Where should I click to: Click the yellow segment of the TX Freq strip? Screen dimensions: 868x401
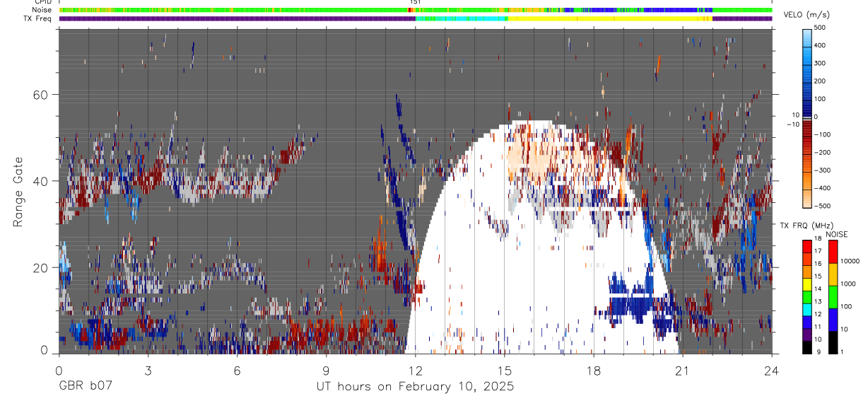pyautogui.click(x=609, y=18)
